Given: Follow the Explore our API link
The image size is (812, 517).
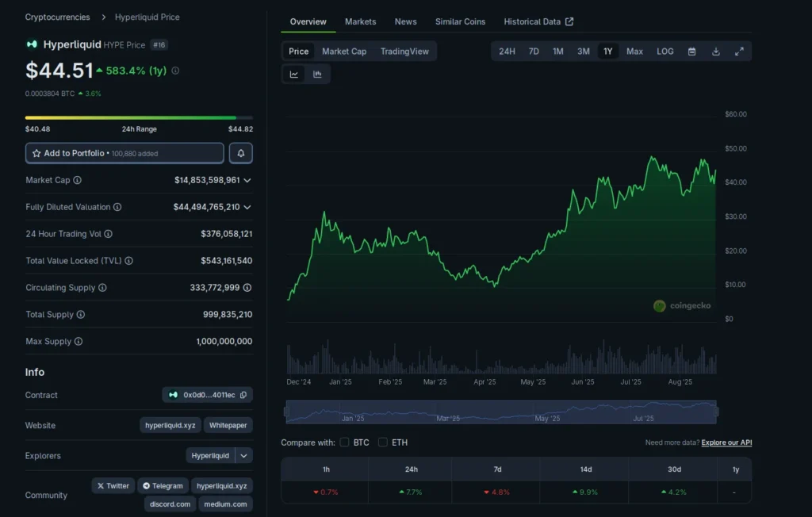Looking at the screenshot, I should (726, 442).
